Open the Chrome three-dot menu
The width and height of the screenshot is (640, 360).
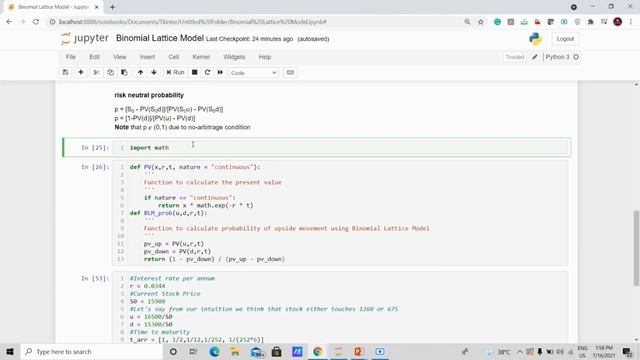tap(631, 22)
